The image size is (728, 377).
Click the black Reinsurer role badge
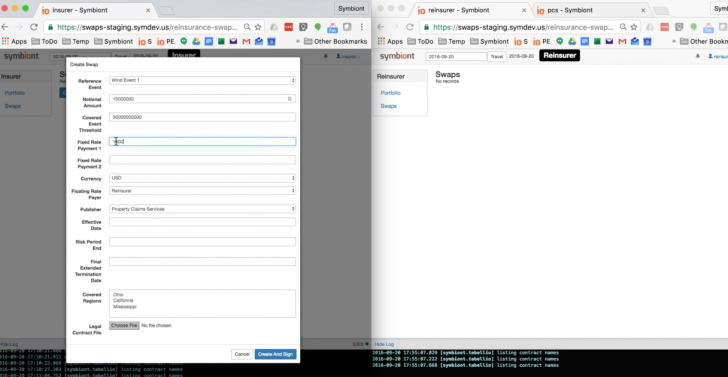pyautogui.click(x=559, y=56)
